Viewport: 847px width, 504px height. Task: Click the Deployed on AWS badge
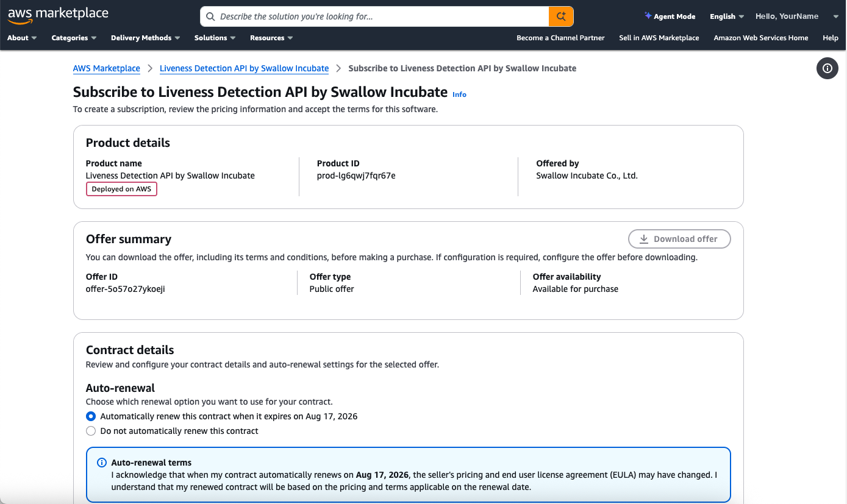pos(121,189)
